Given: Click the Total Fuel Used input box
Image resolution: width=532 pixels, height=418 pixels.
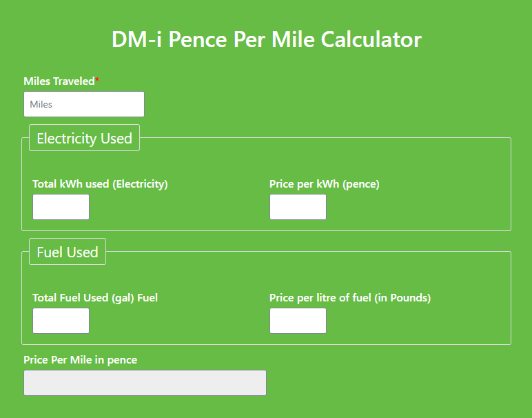Looking at the screenshot, I should coord(61,321).
